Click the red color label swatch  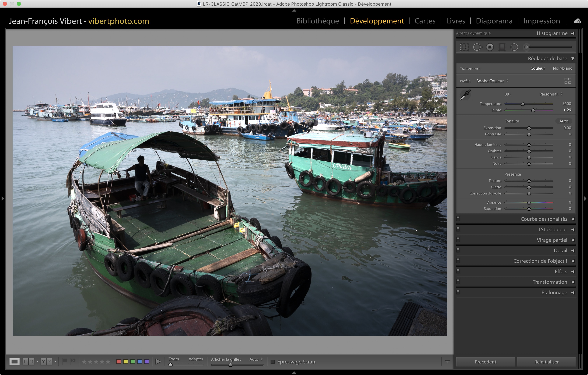point(119,361)
